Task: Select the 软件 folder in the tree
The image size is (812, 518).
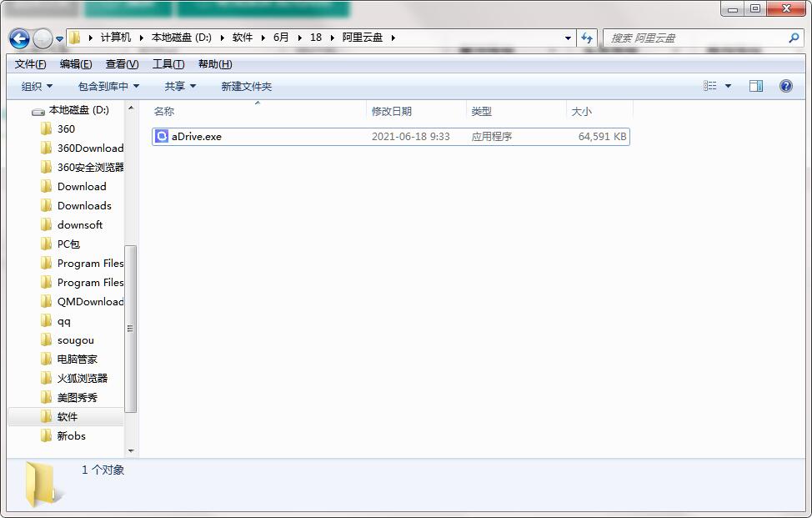Action: pyautogui.click(x=68, y=416)
